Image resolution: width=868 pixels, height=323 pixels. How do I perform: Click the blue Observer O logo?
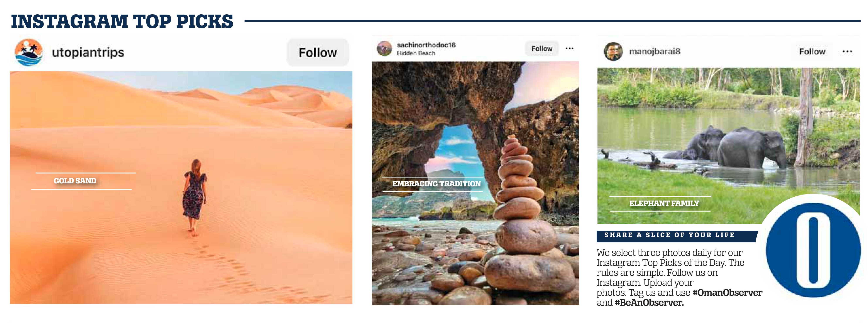click(813, 250)
